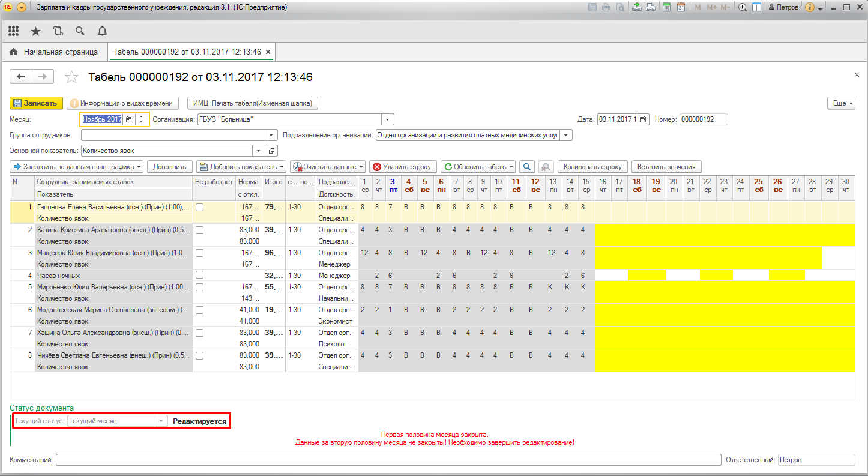868x476 pixels.
Task: Click the back navigation arrow
Action: (22, 77)
